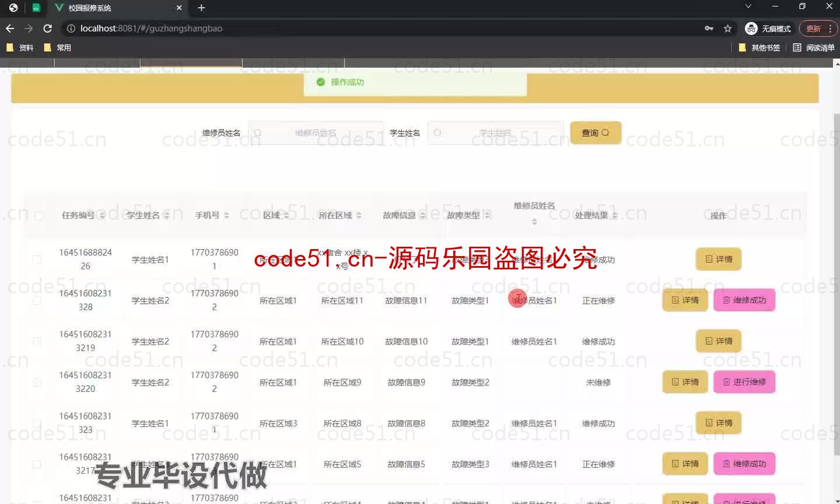
Task: Toggle the select-all header checkbox
Action: [38, 216]
